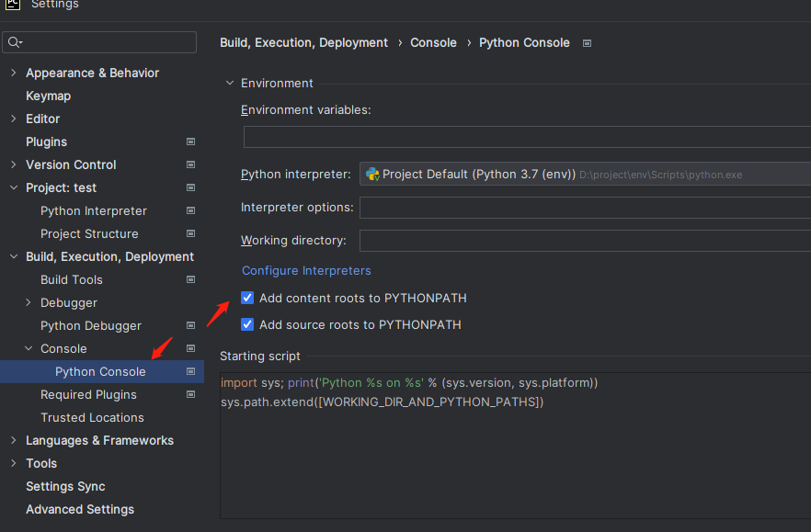This screenshot has width=811, height=532.
Task: Click the Configure Interpreters link
Action: pos(306,271)
